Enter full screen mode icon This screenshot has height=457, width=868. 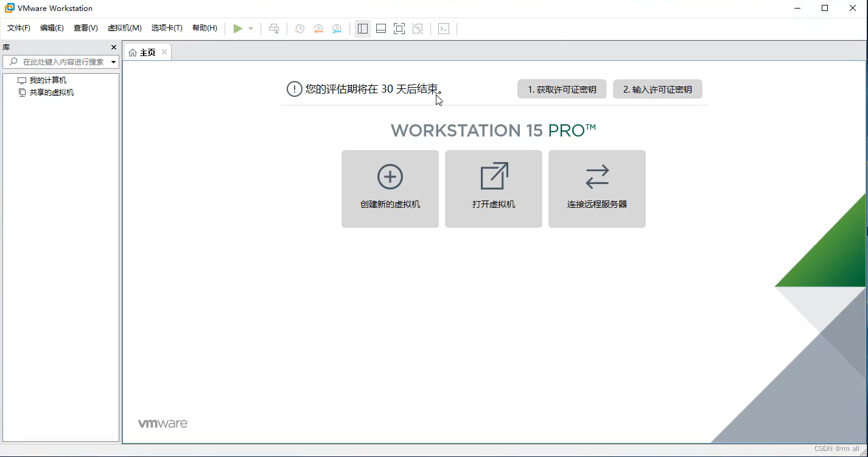[x=399, y=29]
